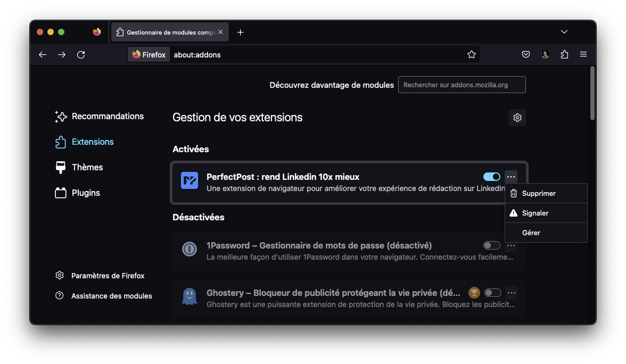Open the Firefox account avatar
This screenshot has height=364, width=626.
coord(545,55)
